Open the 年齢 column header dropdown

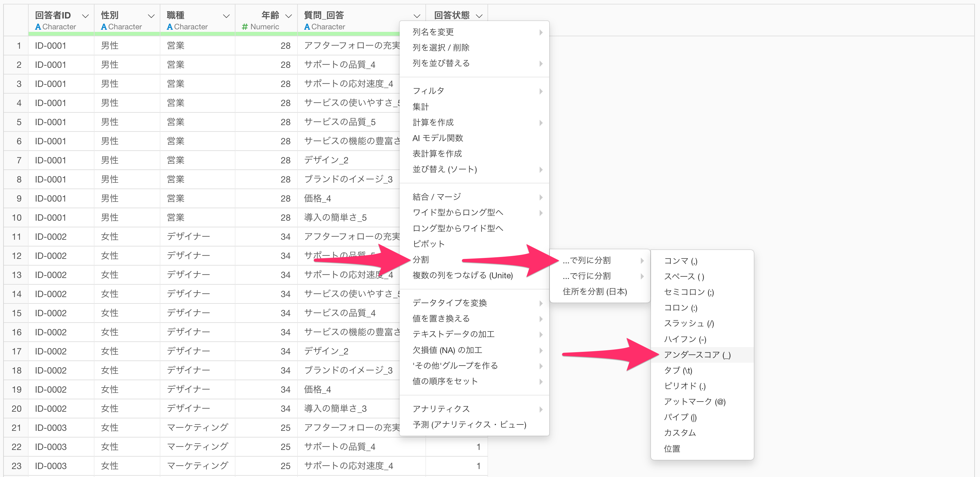click(288, 16)
